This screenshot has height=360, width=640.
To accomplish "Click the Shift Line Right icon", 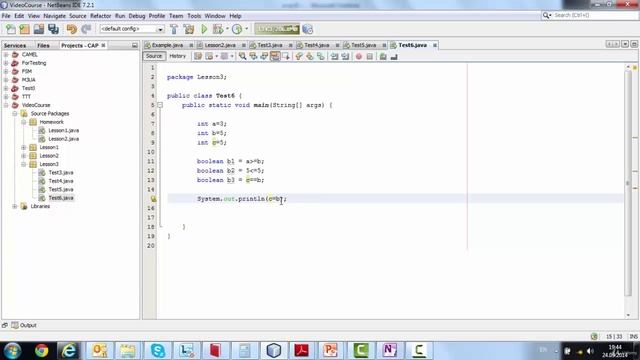I will click(345, 56).
